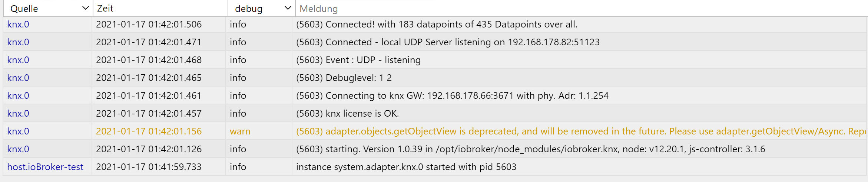The width and height of the screenshot is (868, 182).
Task: Select knx.0 link in the Event UDP row
Action: pos(18,60)
